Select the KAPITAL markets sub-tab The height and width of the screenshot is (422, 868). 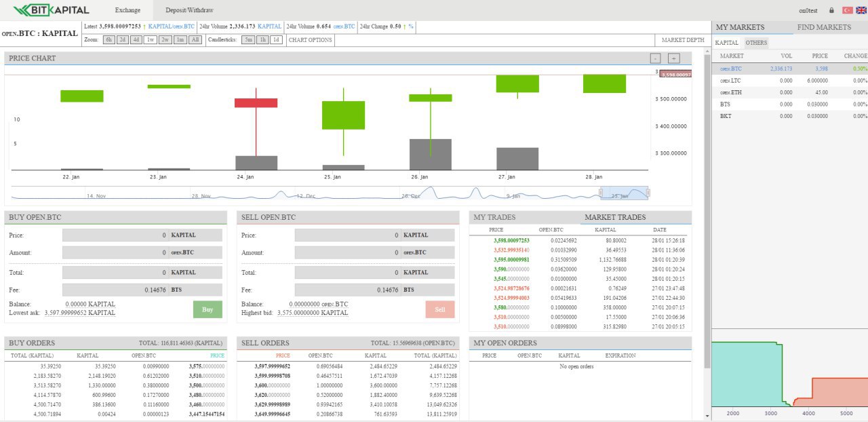727,43
